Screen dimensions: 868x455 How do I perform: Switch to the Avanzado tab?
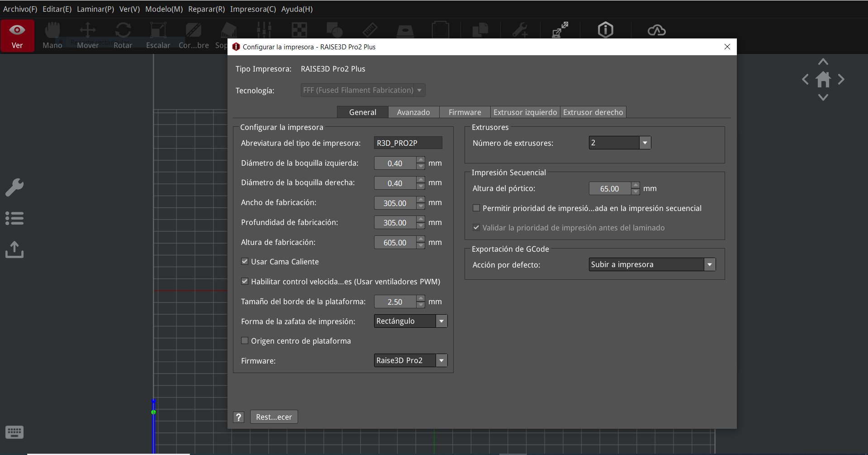tap(413, 112)
